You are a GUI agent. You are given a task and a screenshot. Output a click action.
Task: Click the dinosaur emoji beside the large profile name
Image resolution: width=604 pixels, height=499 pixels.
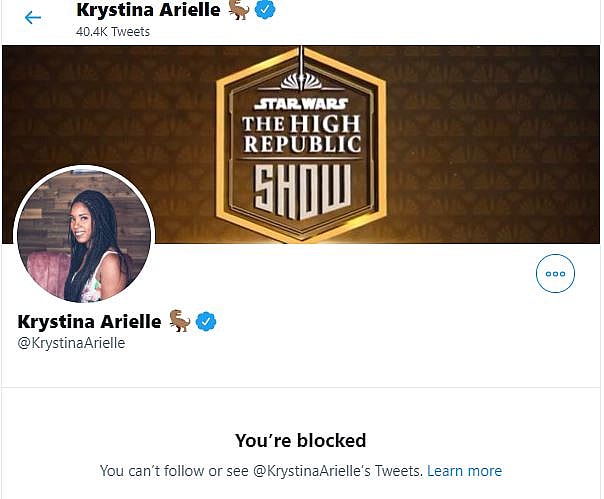click(180, 321)
